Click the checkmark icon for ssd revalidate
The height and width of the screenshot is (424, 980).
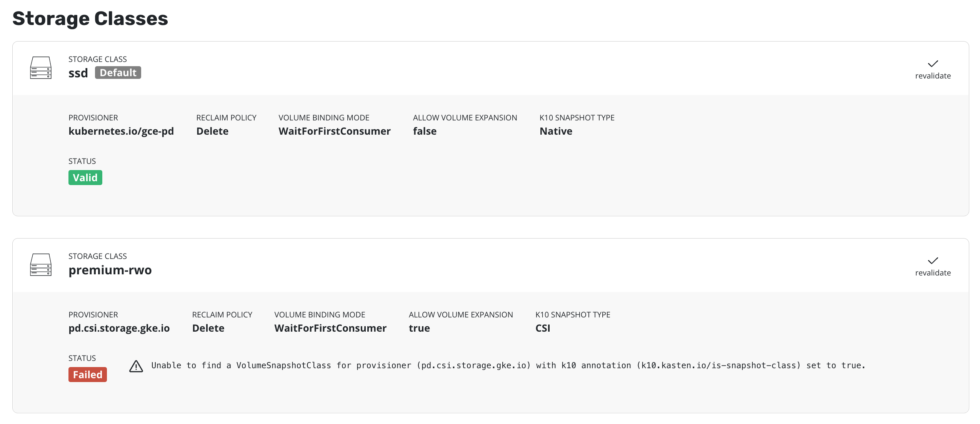coord(933,63)
